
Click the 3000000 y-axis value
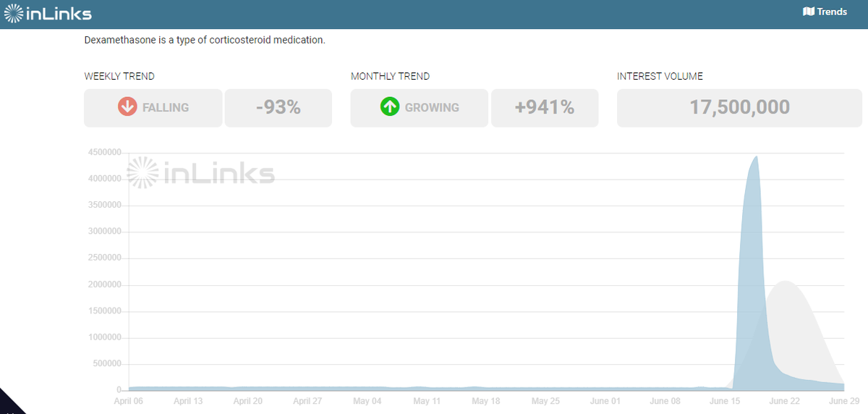[x=106, y=232]
